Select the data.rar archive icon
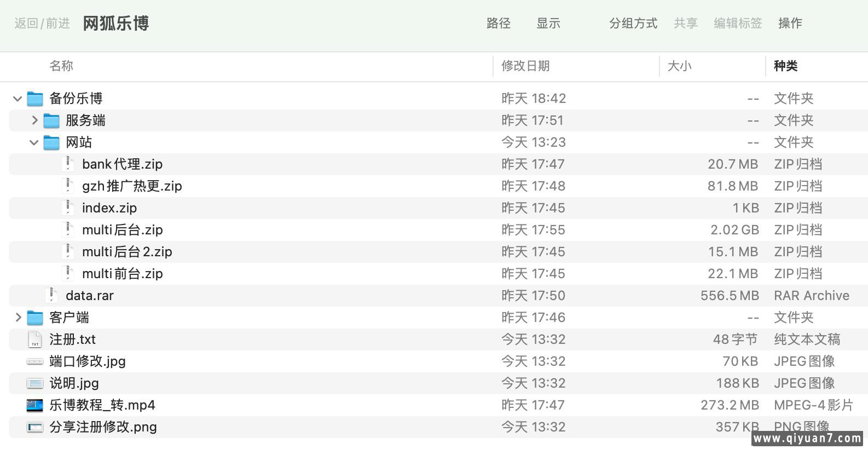 tap(53, 295)
